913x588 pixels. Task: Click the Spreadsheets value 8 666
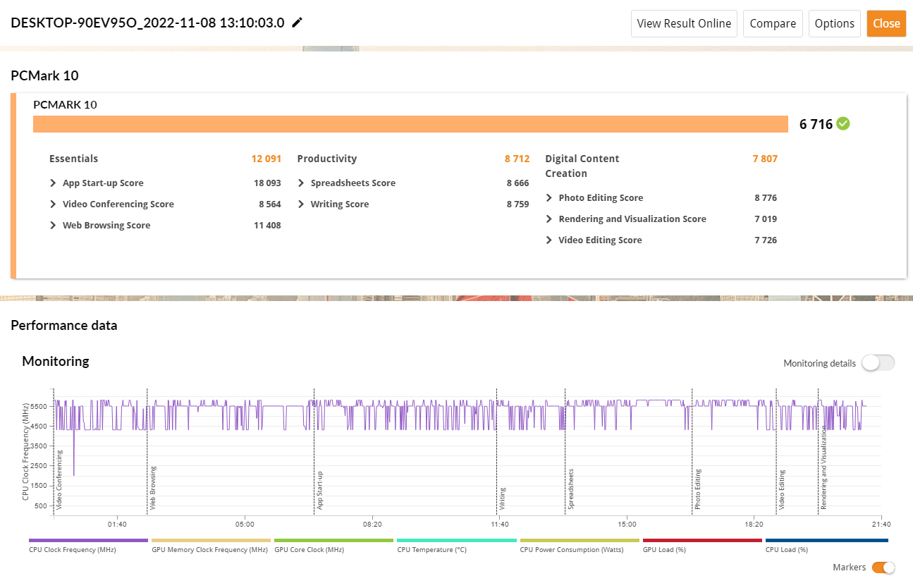coord(517,183)
